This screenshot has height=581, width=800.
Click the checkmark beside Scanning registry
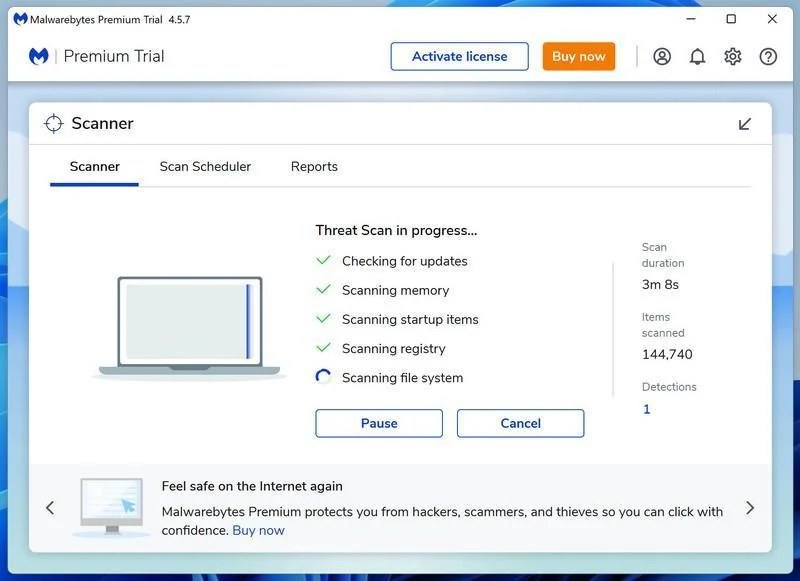pyautogui.click(x=323, y=347)
